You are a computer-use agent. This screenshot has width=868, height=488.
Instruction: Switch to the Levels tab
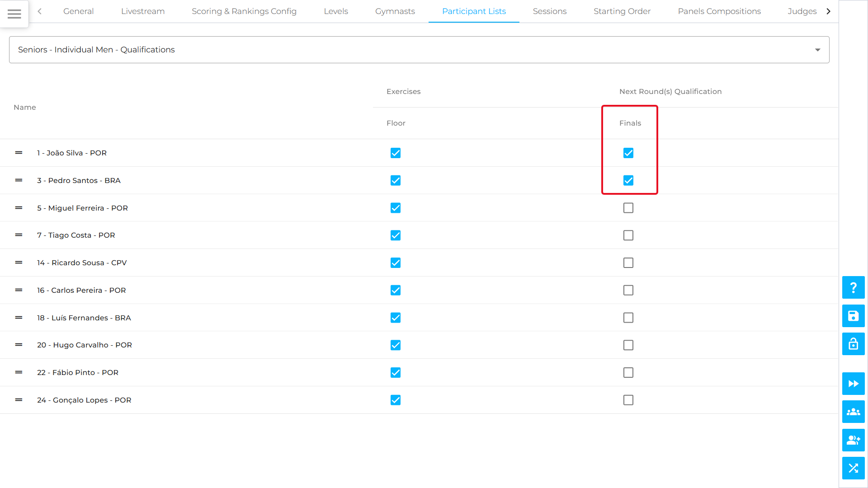pyautogui.click(x=336, y=11)
